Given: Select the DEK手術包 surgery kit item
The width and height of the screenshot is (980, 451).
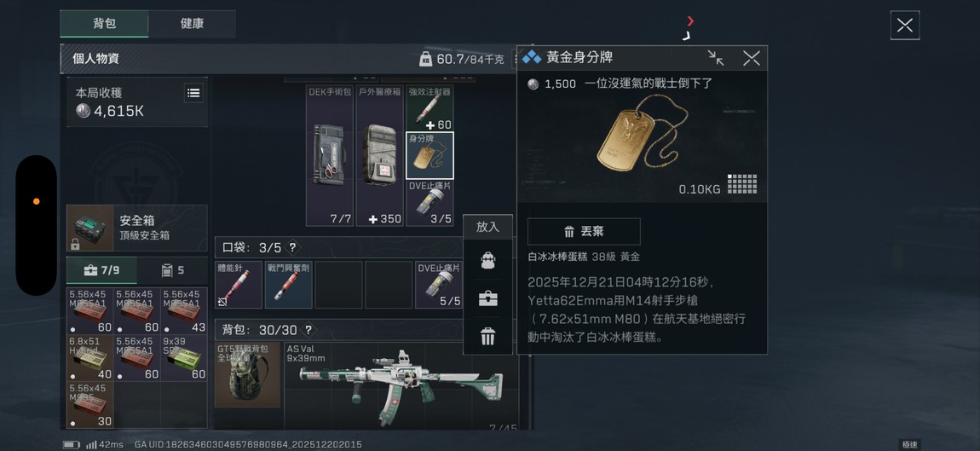Looking at the screenshot, I should (330, 156).
